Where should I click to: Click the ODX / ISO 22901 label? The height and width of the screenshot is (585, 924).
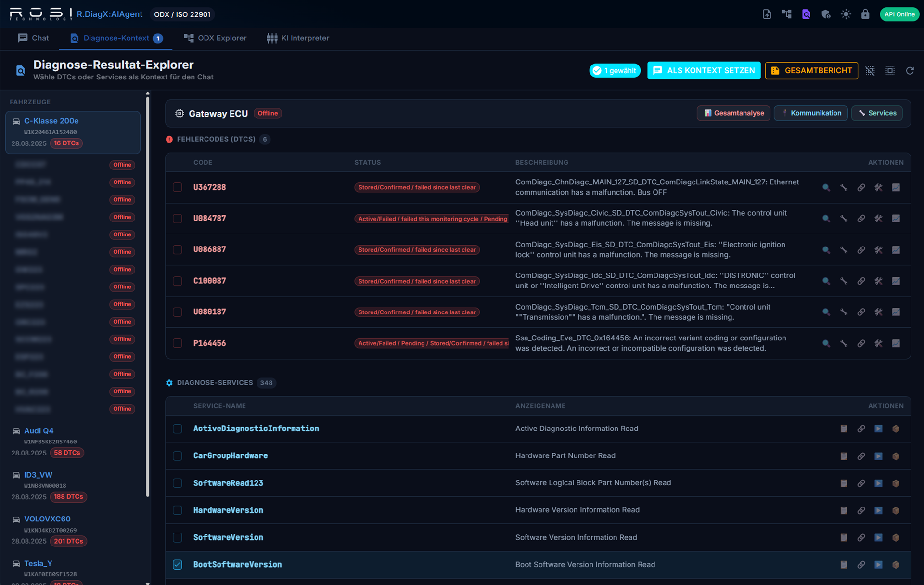182,14
